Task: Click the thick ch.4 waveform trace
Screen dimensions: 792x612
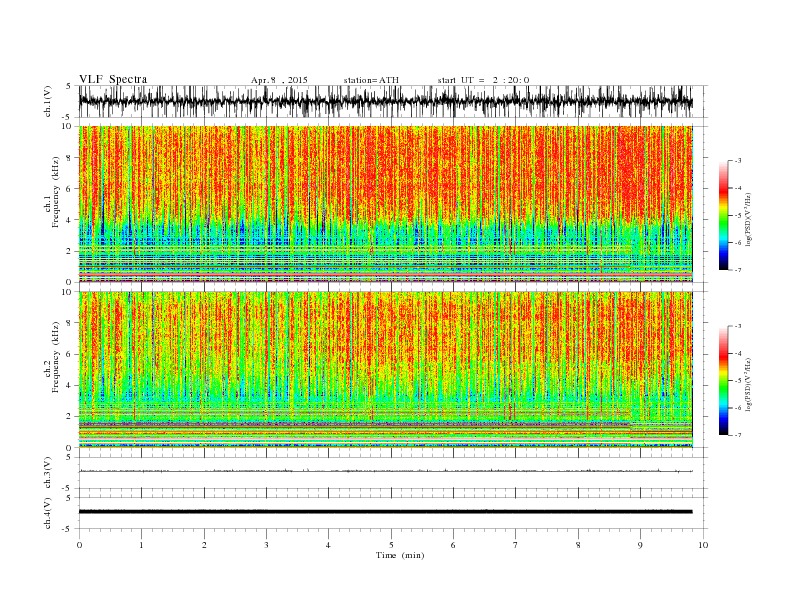Action: [x=385, y=512]
